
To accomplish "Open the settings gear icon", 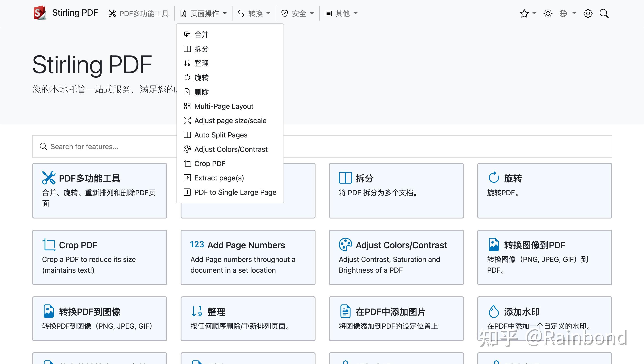I will tap(588, 13).
